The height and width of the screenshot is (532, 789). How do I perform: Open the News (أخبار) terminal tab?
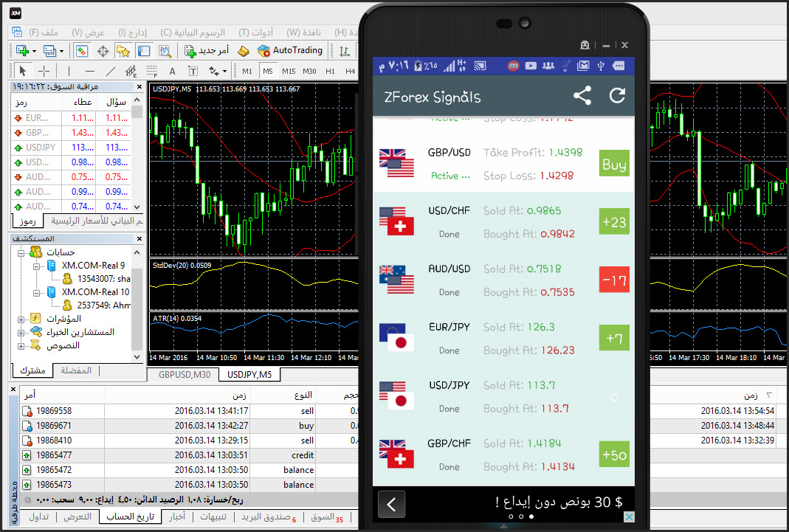click(x=177, y=517)
